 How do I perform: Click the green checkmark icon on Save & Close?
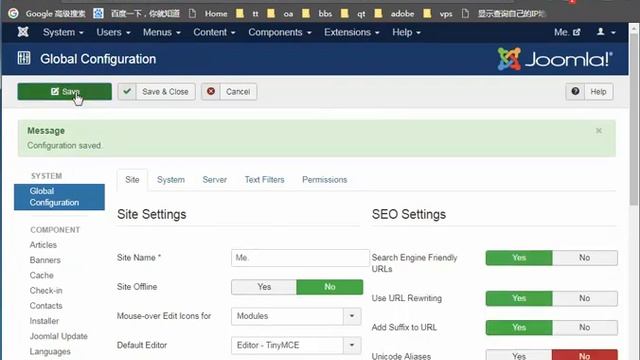[127, 91]
